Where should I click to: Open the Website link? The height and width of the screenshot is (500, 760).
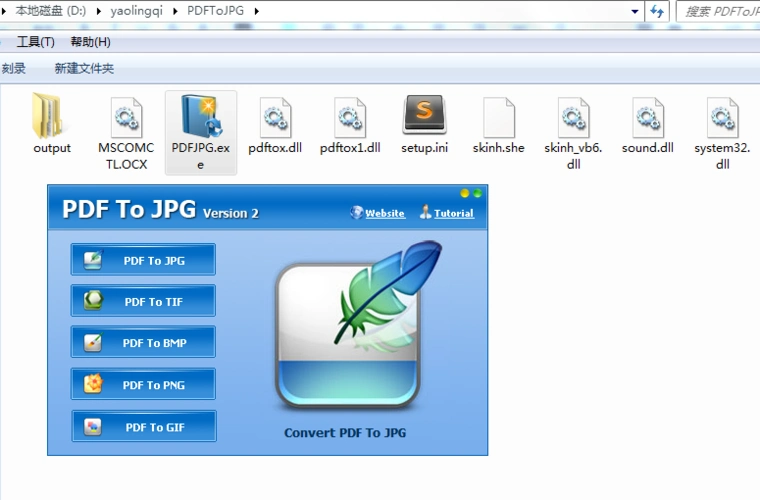[385, 213]
